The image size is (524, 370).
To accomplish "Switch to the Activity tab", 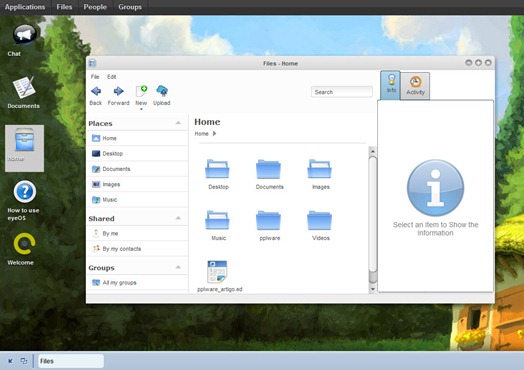I will click(415, 86).
